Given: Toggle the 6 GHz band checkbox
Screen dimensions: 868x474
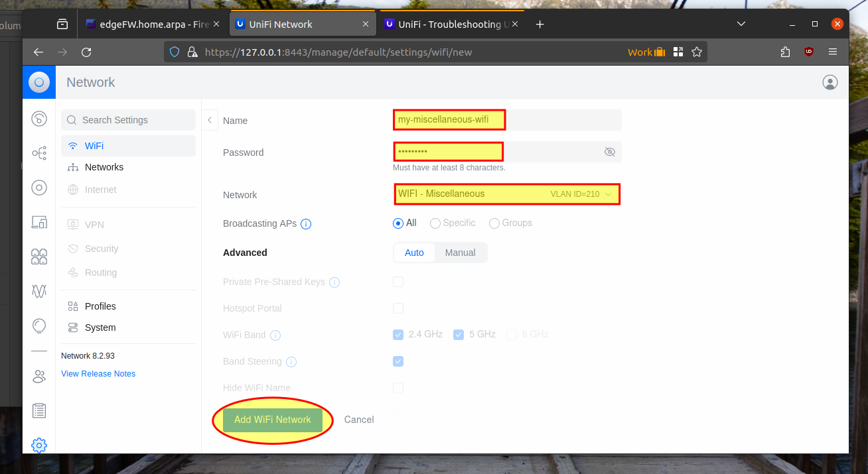Looking at the screenshot, I should pos(512,335).
